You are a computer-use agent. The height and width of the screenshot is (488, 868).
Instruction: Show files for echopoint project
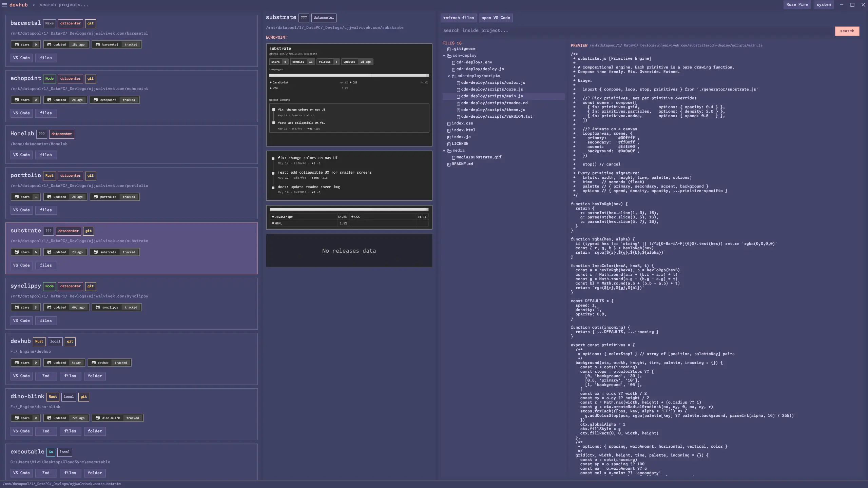(46, 113)
